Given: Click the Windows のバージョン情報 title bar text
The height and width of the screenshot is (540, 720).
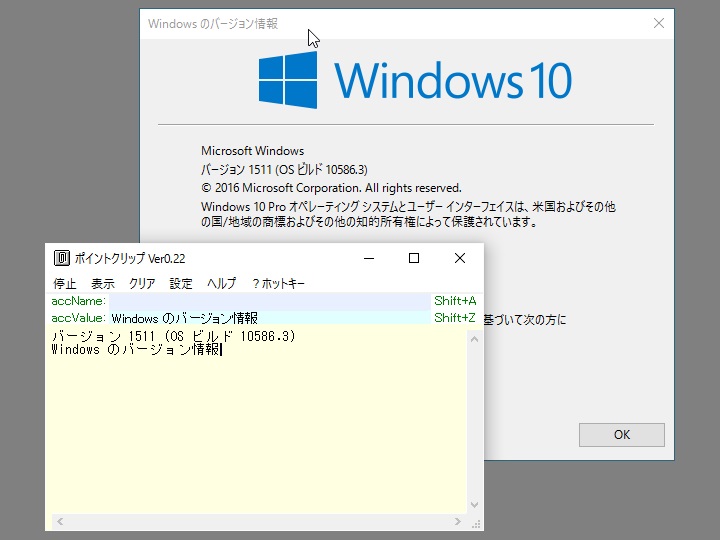Looking at the screenshot, I should click(213, 23).
